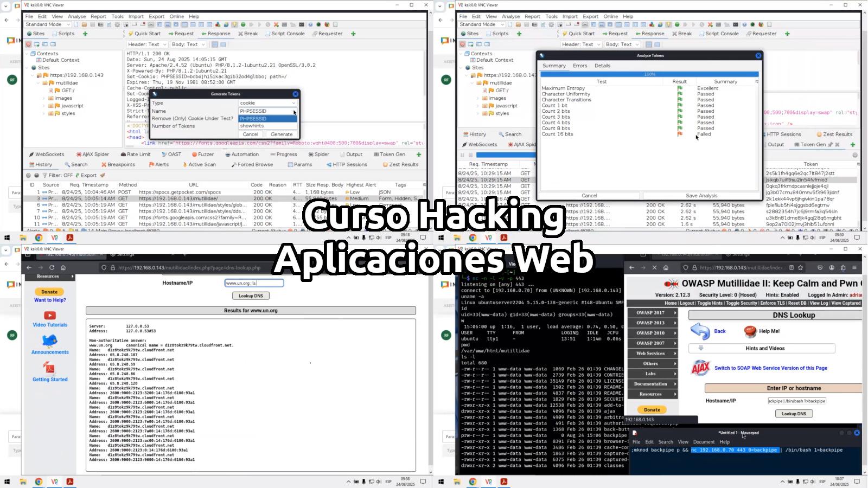Switch to the Errors tab in Analyse Tokens

pos(580,66)
